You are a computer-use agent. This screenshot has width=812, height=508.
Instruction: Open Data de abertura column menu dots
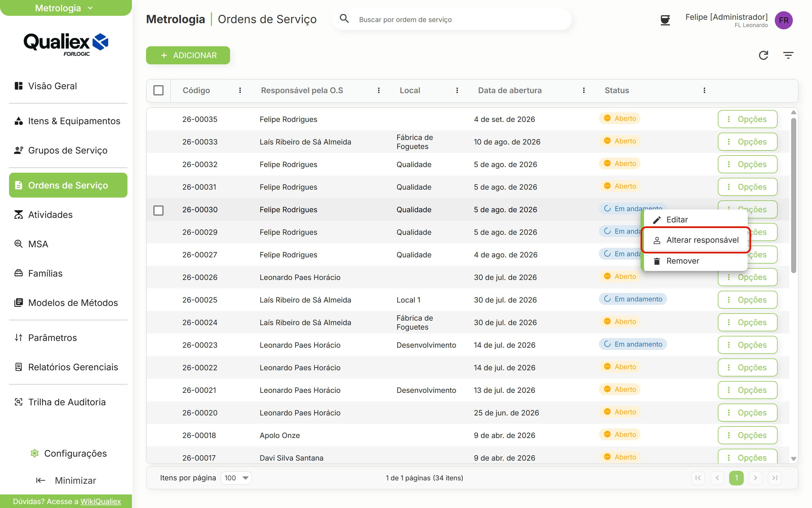tap(584, 90)
